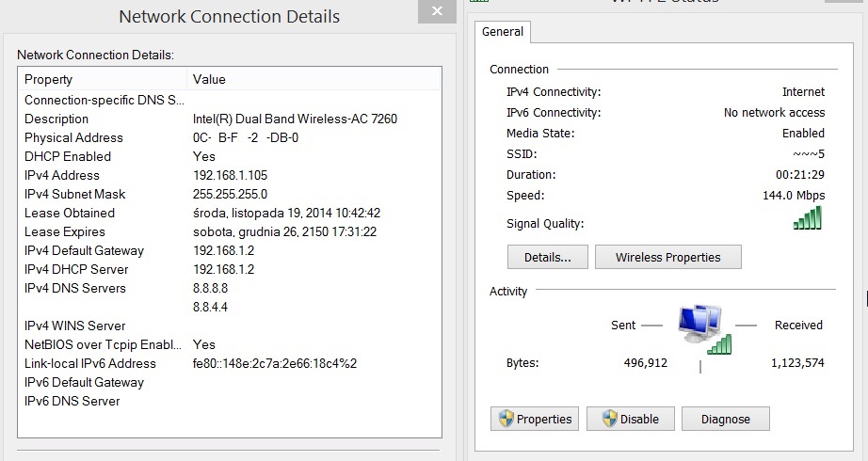The height and width of the screenshot is (461, 868).
Task: Switch to the General tab
Action: pyautogui.click(x=503, y=31)
